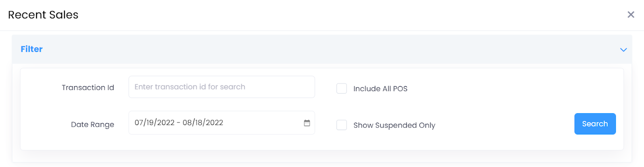Click the Filter section title
644x167 pixels.
[31, 49]
